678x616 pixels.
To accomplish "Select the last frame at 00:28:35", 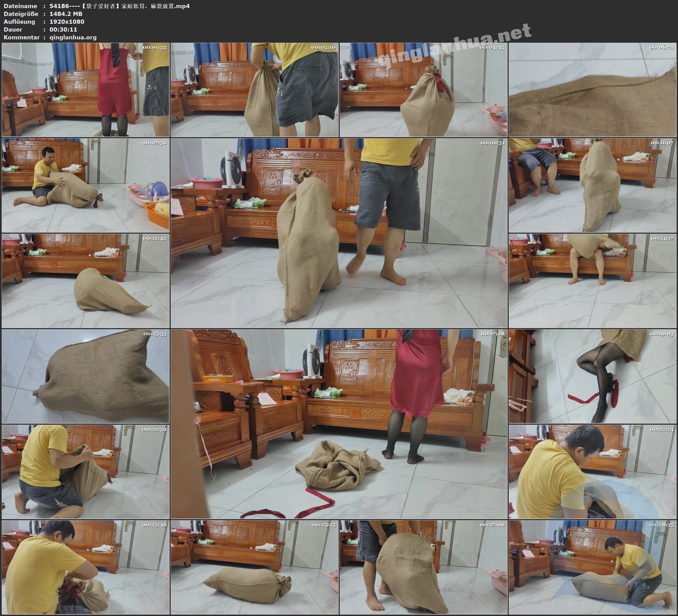I will point(593,567).
